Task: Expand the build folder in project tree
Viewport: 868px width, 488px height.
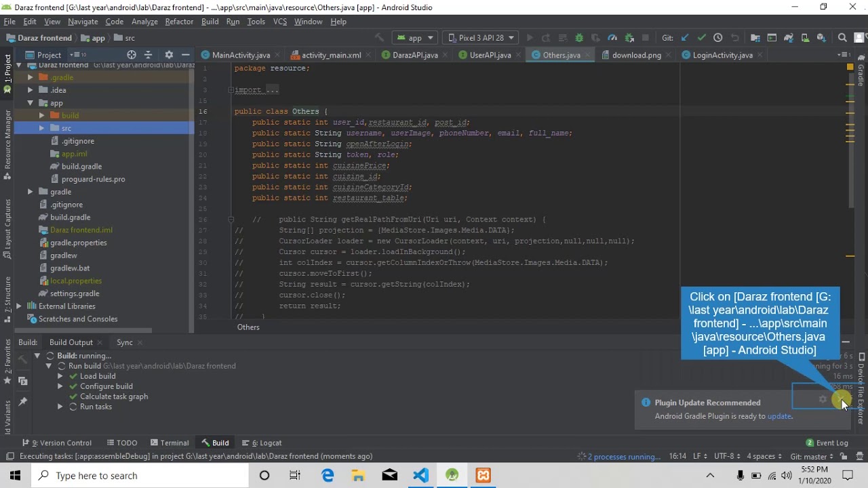Action: click(42, 115)
